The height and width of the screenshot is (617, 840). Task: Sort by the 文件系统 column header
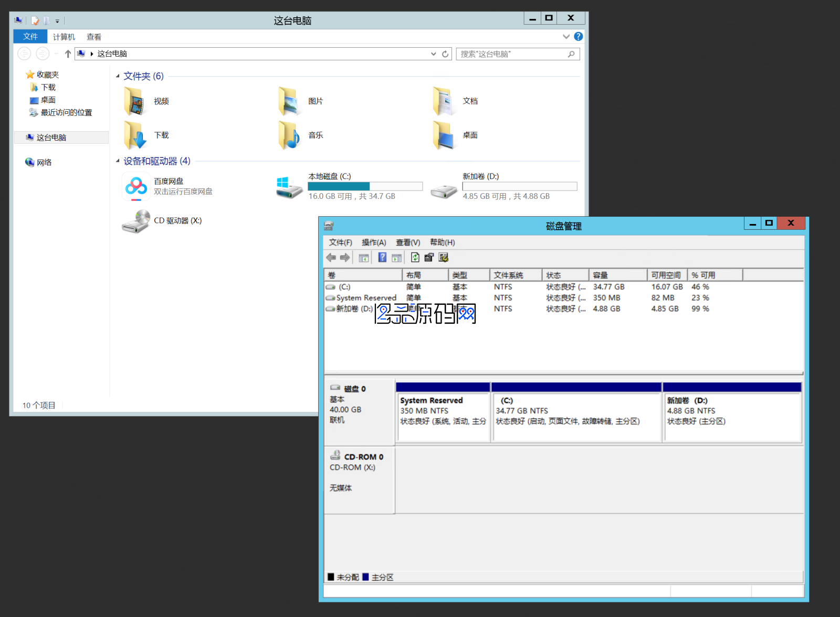coord(516,275)
